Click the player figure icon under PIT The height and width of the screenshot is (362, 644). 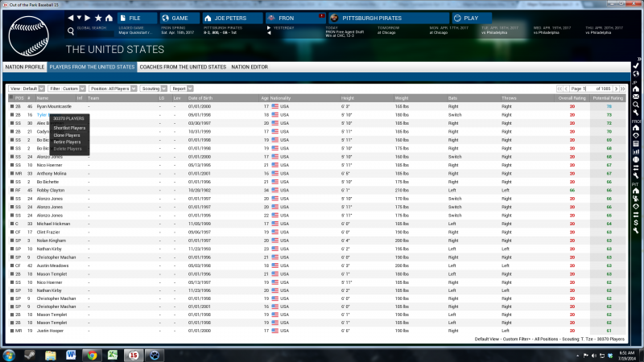point(636,199)
